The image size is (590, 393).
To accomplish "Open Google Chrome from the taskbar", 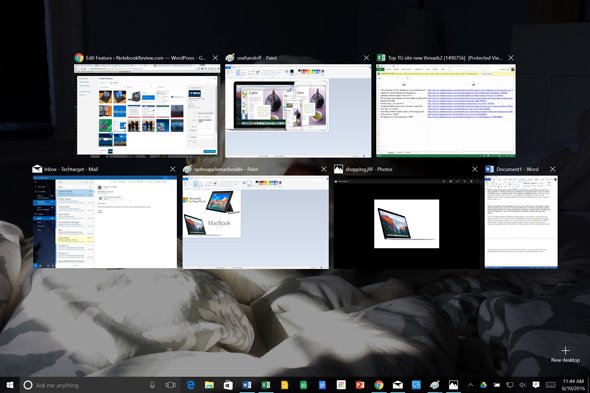I will (379, 385).
